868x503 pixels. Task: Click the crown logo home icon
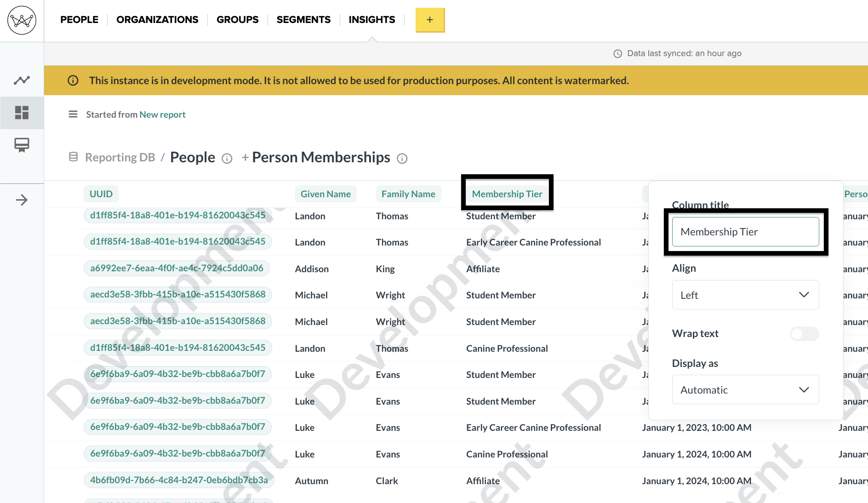[x=22, y=20]
